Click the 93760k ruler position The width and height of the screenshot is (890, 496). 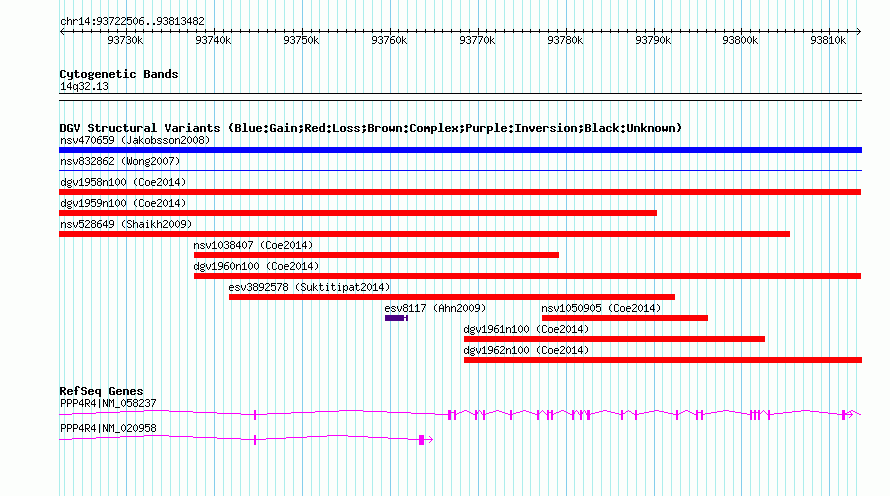point(389,40)
